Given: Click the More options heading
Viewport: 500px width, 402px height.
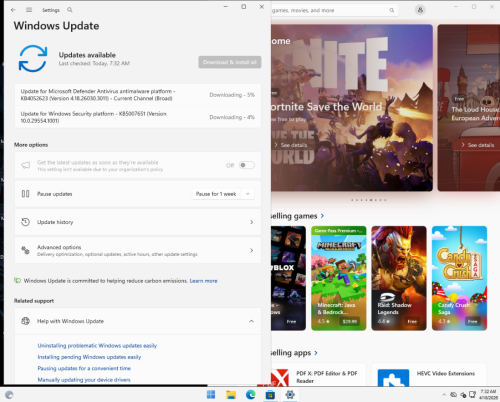Looking at the screenshot, I should (x=31, y=145).
